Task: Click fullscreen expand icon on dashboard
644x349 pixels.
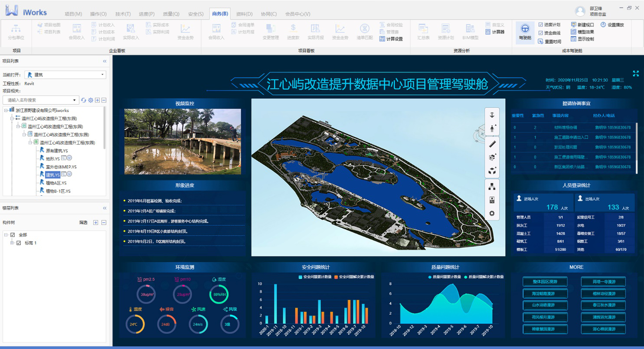Action: coord(636,74)
